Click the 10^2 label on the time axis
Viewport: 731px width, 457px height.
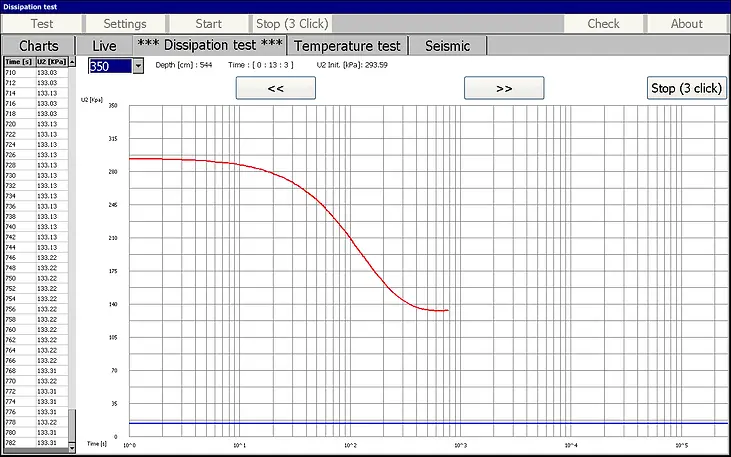350,445
